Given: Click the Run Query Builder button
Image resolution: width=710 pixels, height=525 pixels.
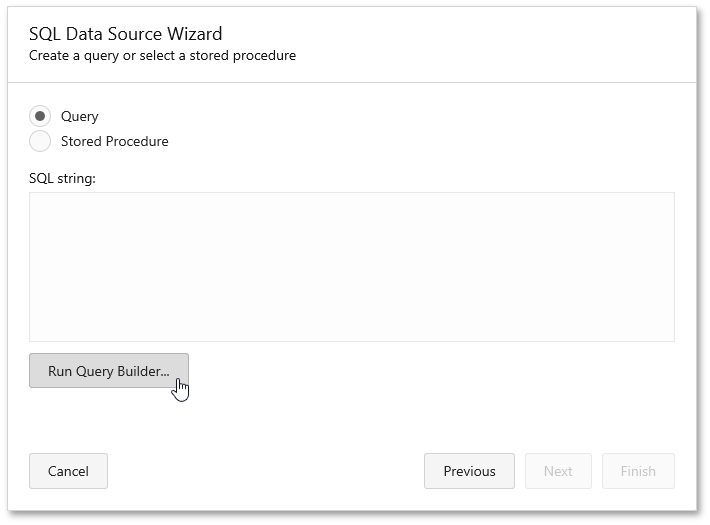Looking at the screenshot, I should point(109,371).
